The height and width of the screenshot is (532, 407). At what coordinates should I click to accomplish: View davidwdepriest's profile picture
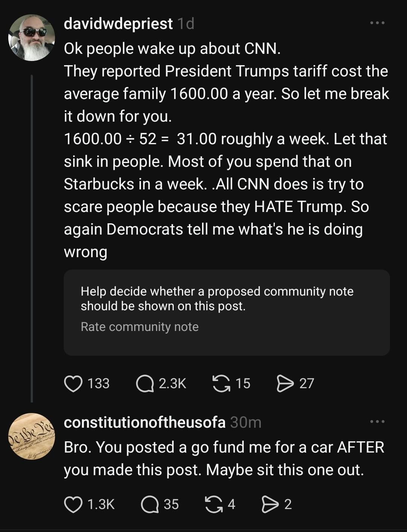[32, 38]
